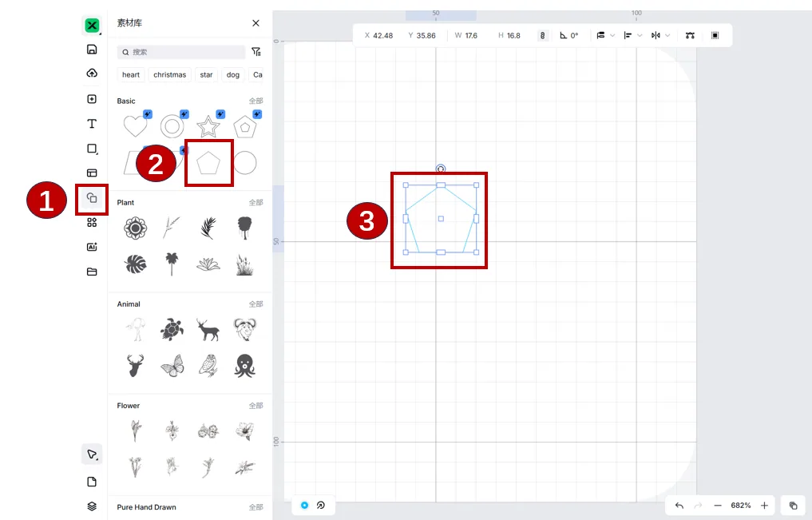This screenshot has height=520, width=812.
Task: Show all Plant category items
Action: pos(255,203)
